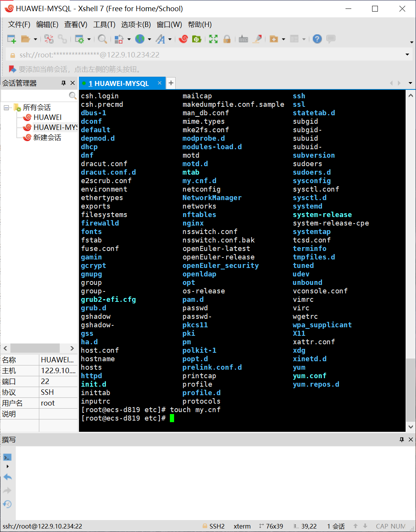Click the 协议 value SSH cell
This screenshot has width=416, height=532.
pyautogui.click(x=58, y=392)
